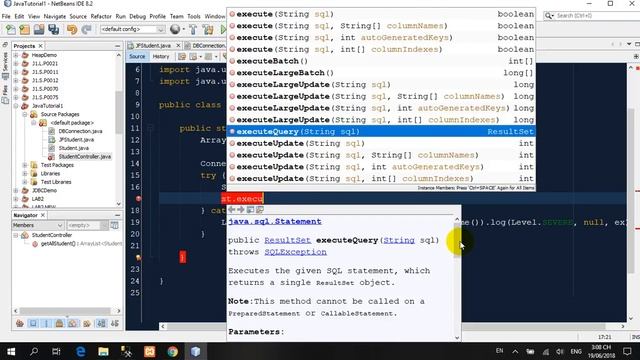This screenshot has width=640, height=360.
Task: Click the Clean and Build icon
Action: 208,29
